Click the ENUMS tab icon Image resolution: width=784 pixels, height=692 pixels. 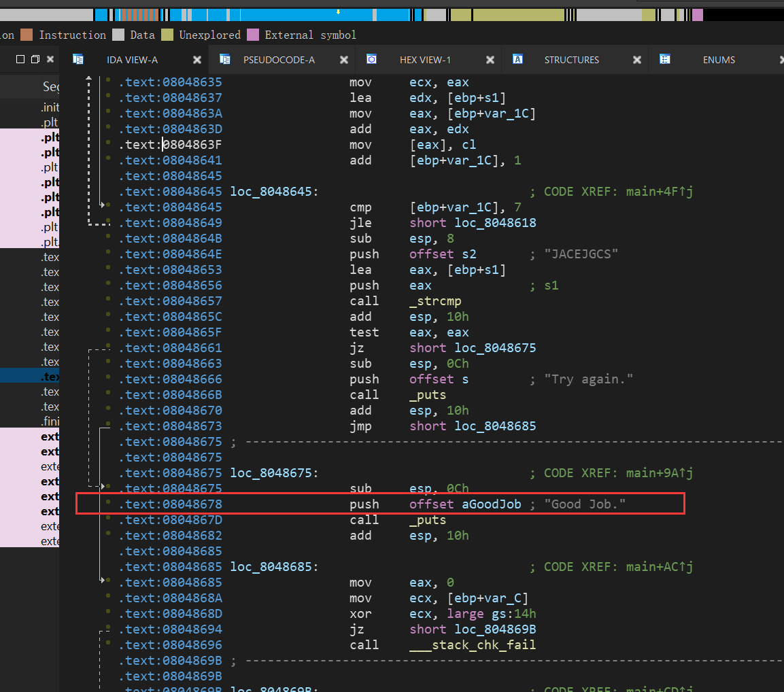tap(664, 60)
